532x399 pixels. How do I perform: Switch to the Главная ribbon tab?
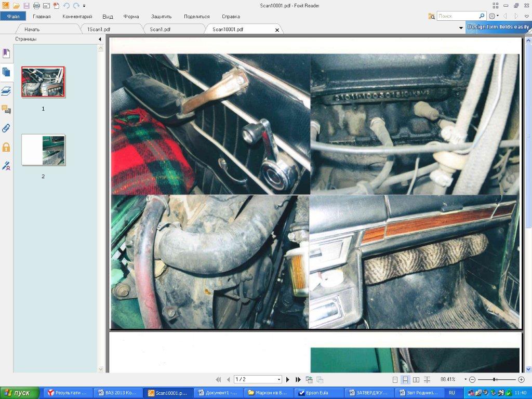[42, 16]
